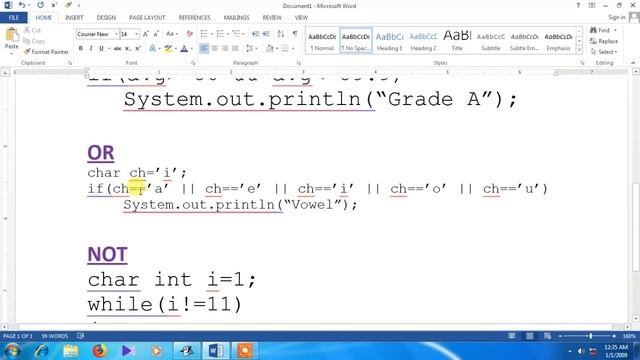Switch to the DESIGN tab
Image resolution: width=640 pixels, height=360 pixels.
106,18
